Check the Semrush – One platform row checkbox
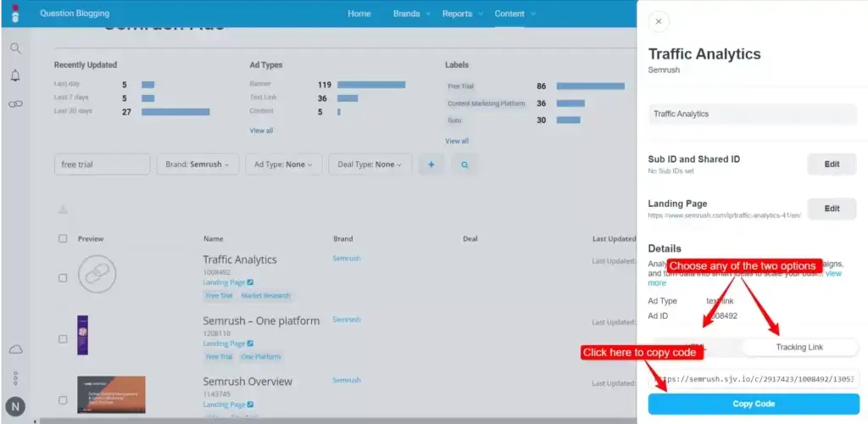The height and width of the screenshot is (424, 868). click(63, 338)
